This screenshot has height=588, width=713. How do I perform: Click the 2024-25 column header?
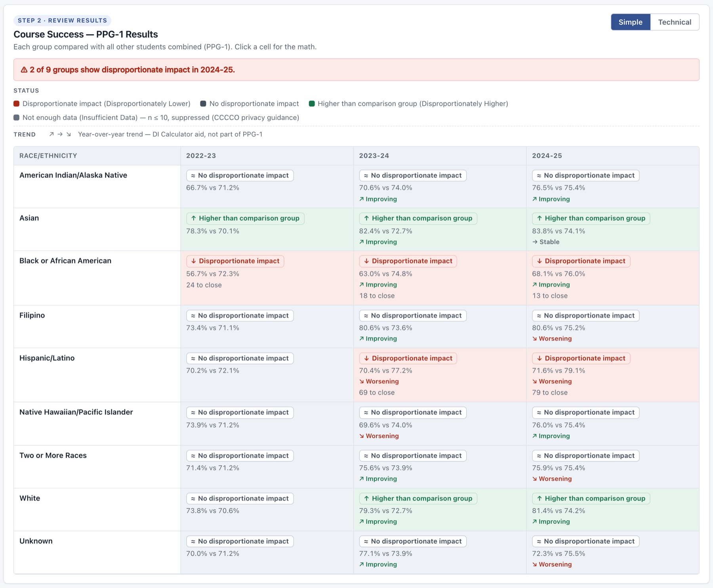(613, 156)
